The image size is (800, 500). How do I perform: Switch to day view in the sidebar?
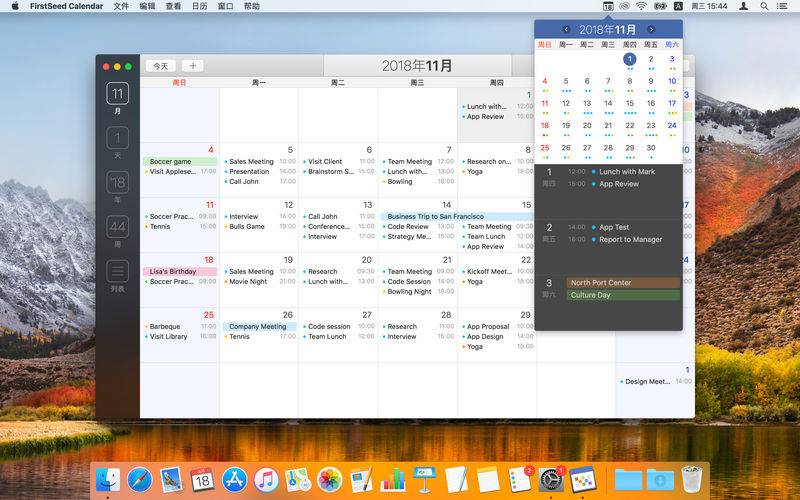pos(118,142)
